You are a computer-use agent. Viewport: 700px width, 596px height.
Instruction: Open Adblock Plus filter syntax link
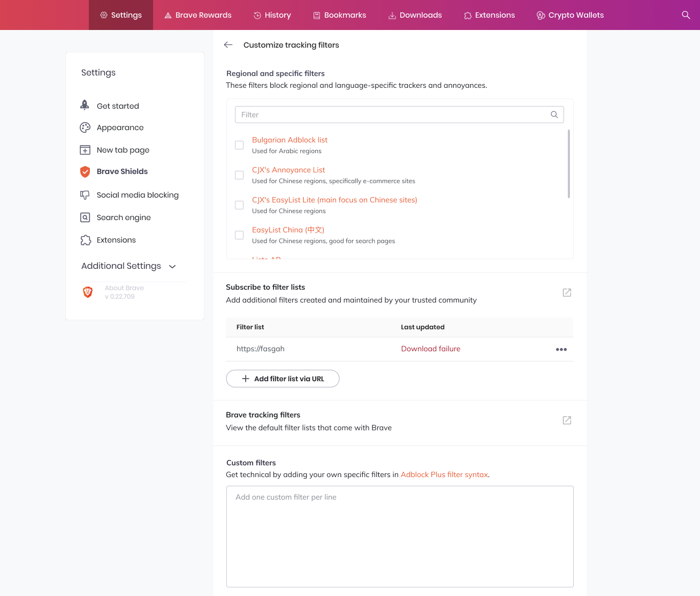tap(444, 474)
